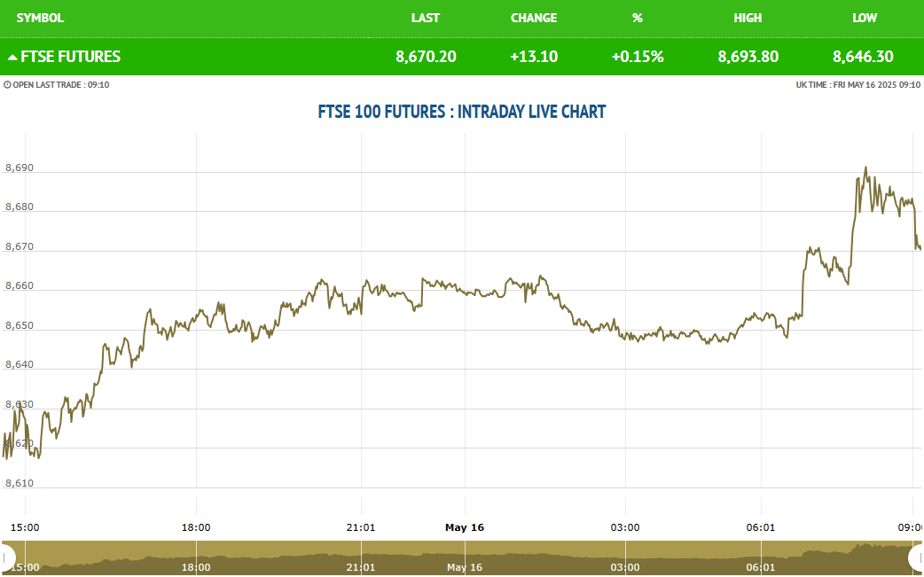Image resolution: width=924 pixels, height=577 pixels.
Task: Click the 15:00 x-axis label on the chart
Action: click(x=26, y=527)
